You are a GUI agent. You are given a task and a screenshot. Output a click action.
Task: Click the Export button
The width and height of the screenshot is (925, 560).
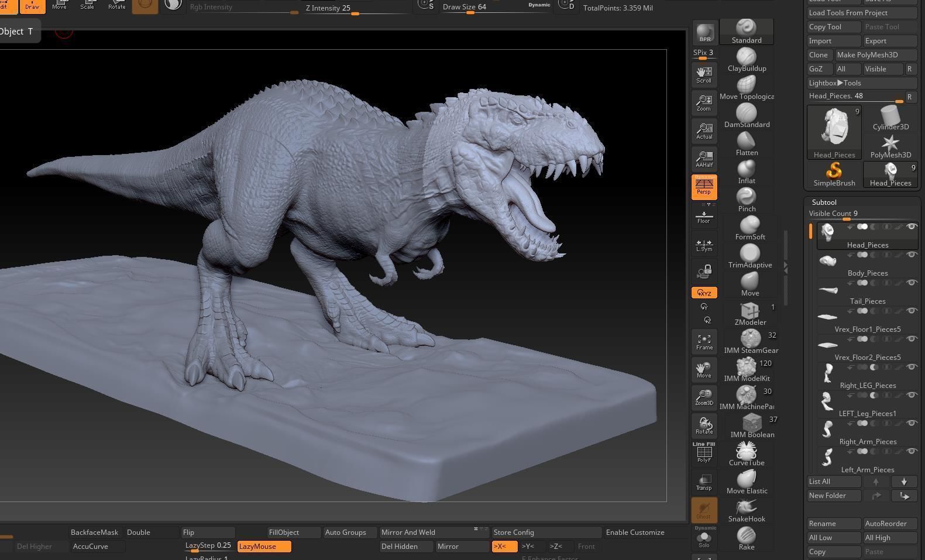pyautogui.click(x=890, y=41)
